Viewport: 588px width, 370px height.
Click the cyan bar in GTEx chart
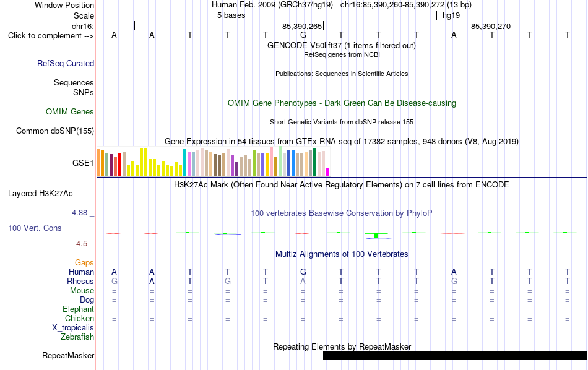click(185, 163)
